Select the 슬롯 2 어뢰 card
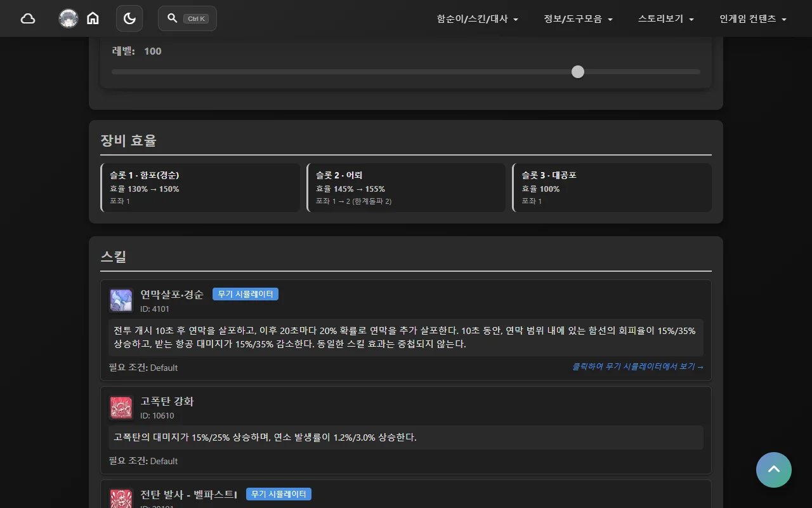The width and height of the screenshot is (812, 508). (406, 188)
